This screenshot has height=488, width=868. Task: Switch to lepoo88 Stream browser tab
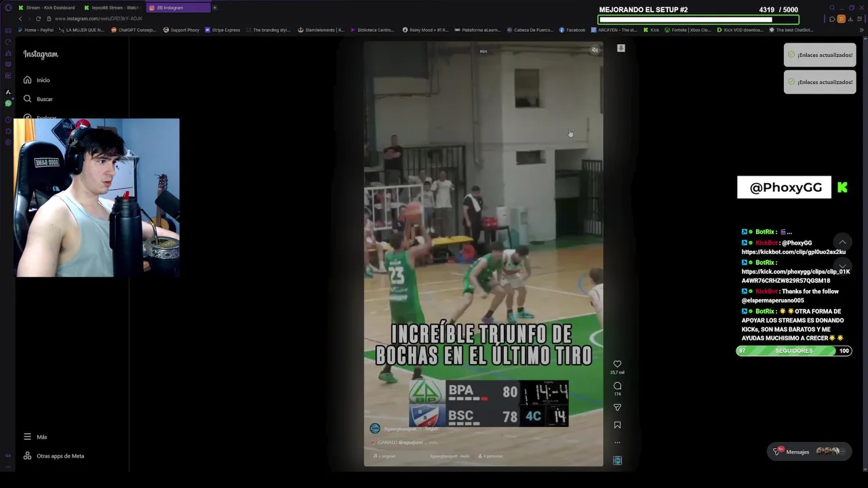point(112,7)
